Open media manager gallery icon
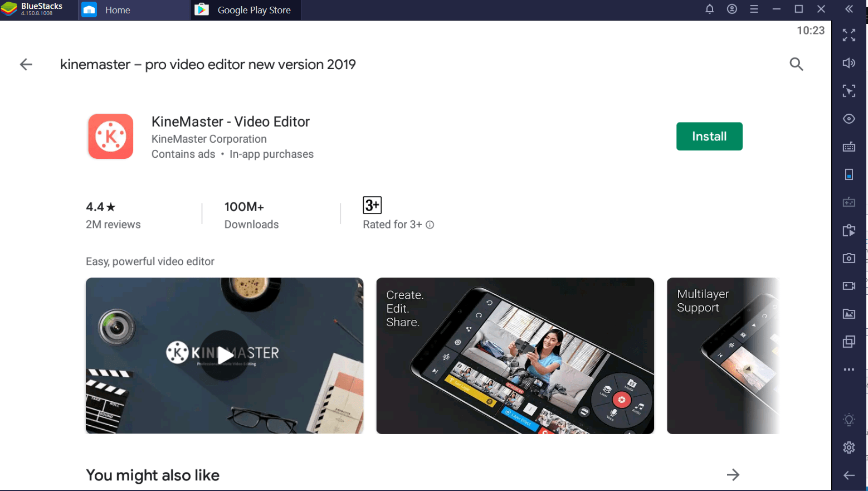The height and width of the screenshot is (491, 868). pyautogui.click(x=849, y=314)
